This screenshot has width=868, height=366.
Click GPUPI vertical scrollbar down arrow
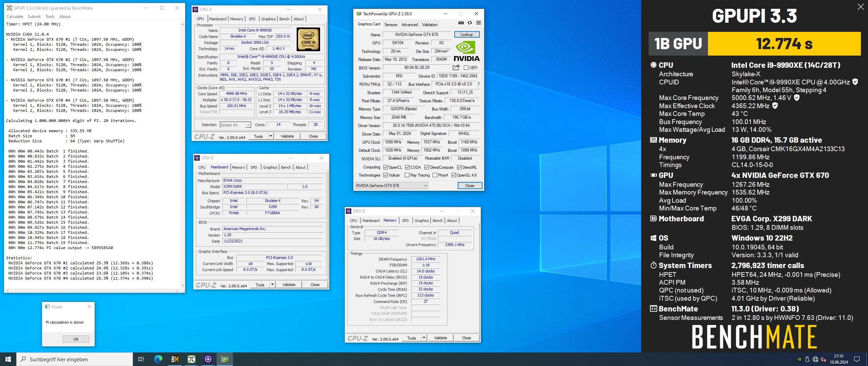point(183,285)
